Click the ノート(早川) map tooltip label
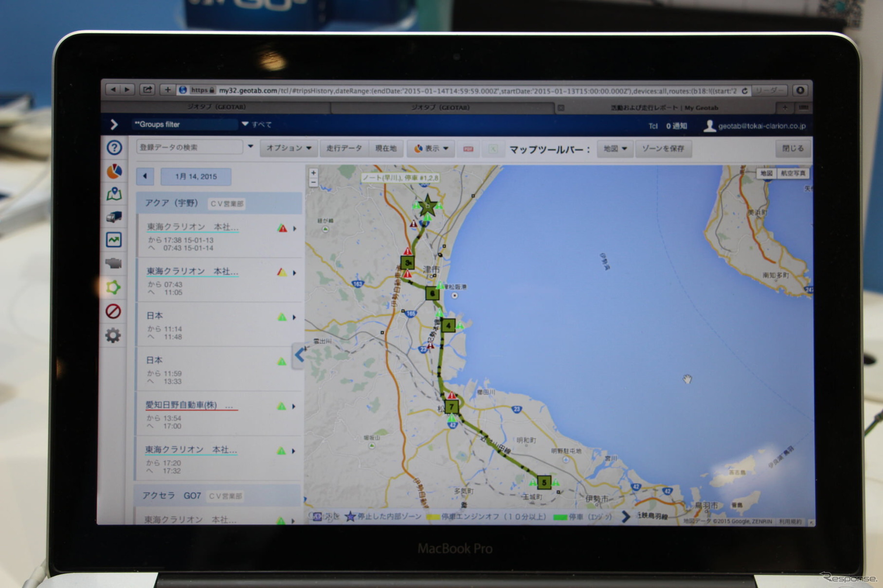883x588 pixels. [x=401, y=178]
